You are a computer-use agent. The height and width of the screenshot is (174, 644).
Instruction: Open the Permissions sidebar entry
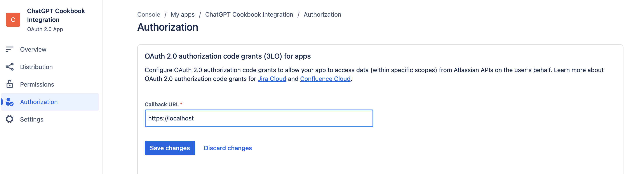coord(37,84)
